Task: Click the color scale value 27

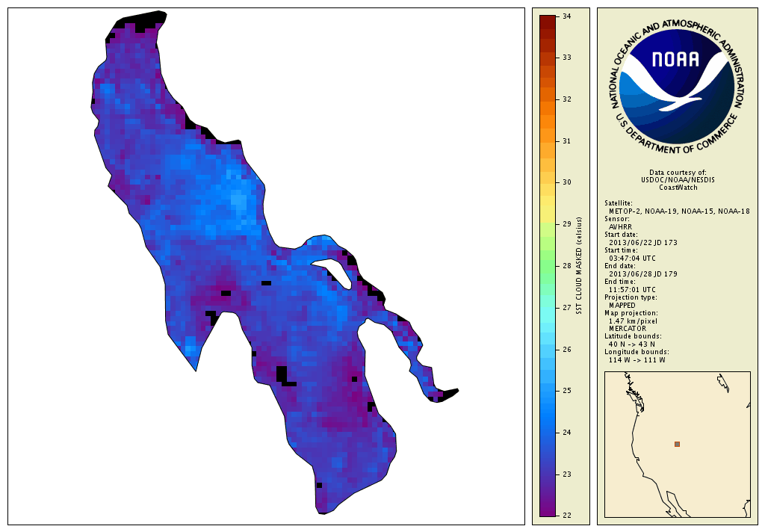Action: coord(567,308)
